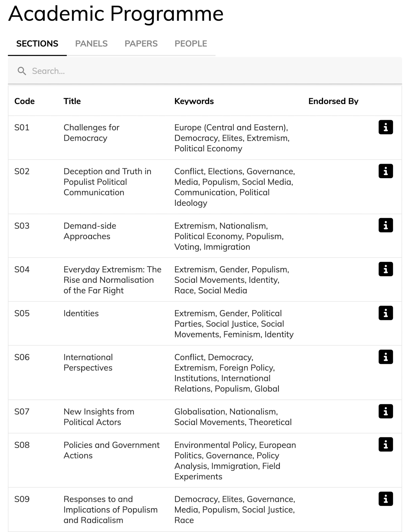Open the Papers tab
The height and width of the screenshot is (532, 410).
[141, 44]
